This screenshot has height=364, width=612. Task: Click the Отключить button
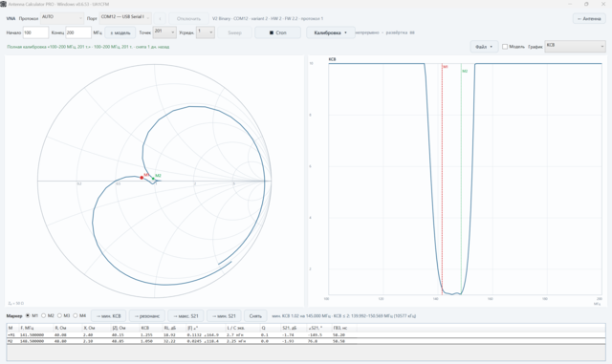(188, 18)
